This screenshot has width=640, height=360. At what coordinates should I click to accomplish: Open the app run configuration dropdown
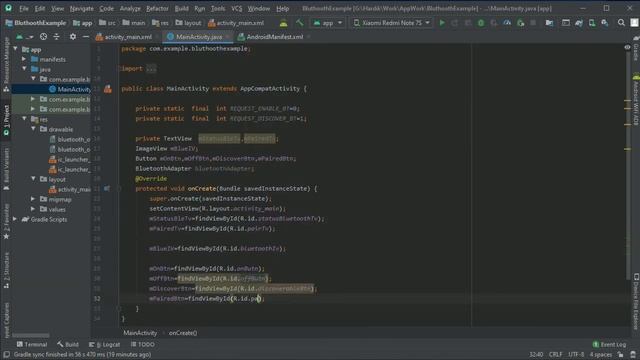click(327, 23)
